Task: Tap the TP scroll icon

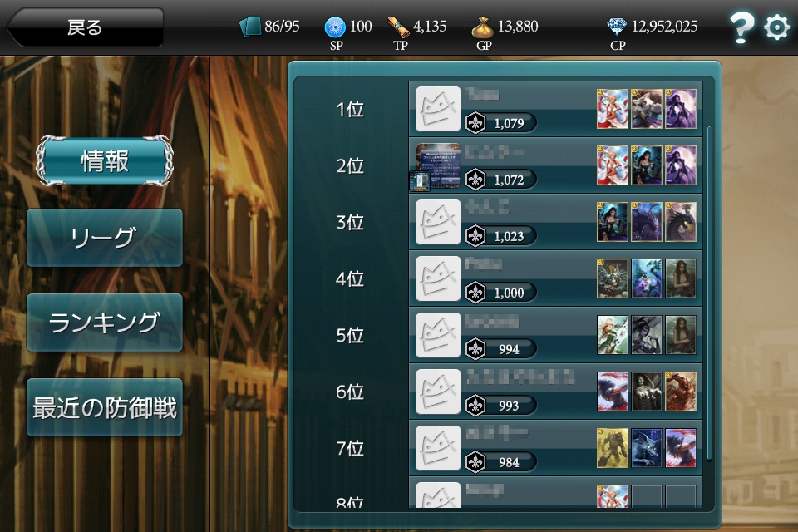Action: pos(398,27)
